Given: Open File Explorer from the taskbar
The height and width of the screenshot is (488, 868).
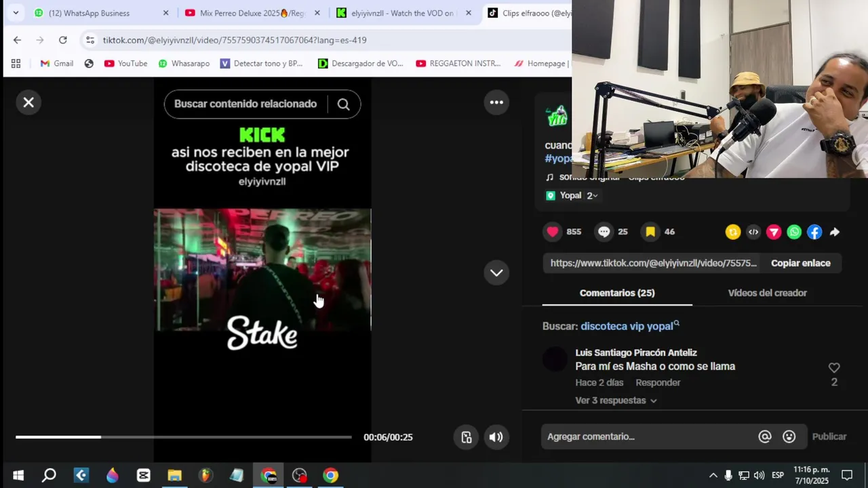Looking at the screenshot, I should [x=174, y=475].
